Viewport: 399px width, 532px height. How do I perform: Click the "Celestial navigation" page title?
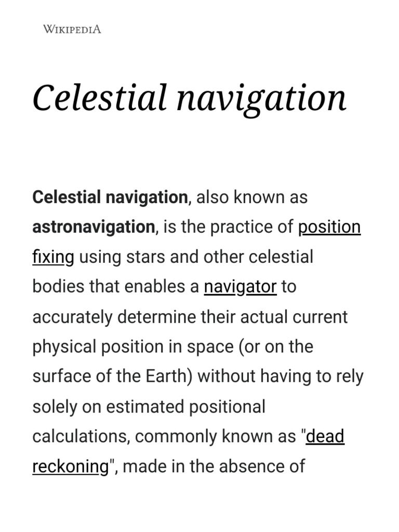pyautogui.click(x=189, y=98)
